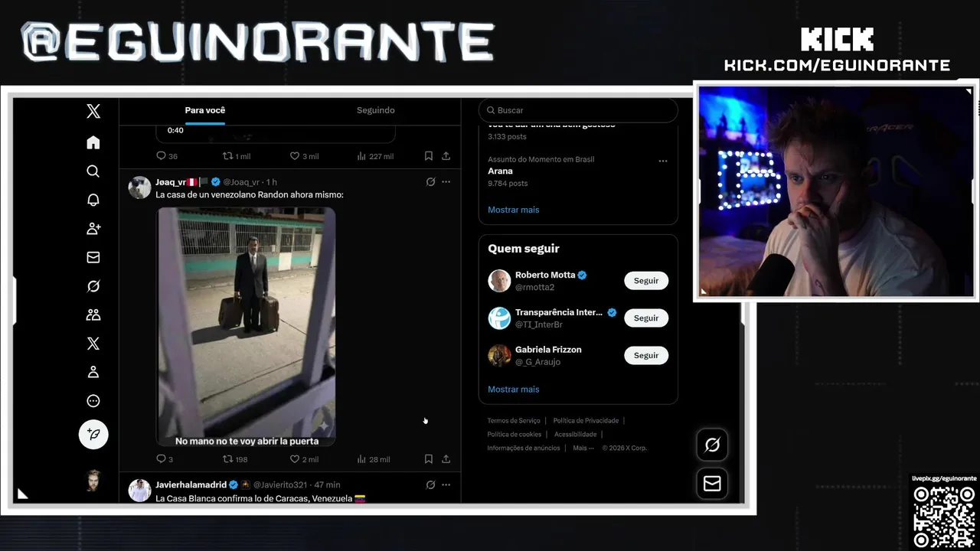Go to Home via house icon
The width and height of the screenshot is (980, 551).
pyautogui.click(x=93, y=142)
